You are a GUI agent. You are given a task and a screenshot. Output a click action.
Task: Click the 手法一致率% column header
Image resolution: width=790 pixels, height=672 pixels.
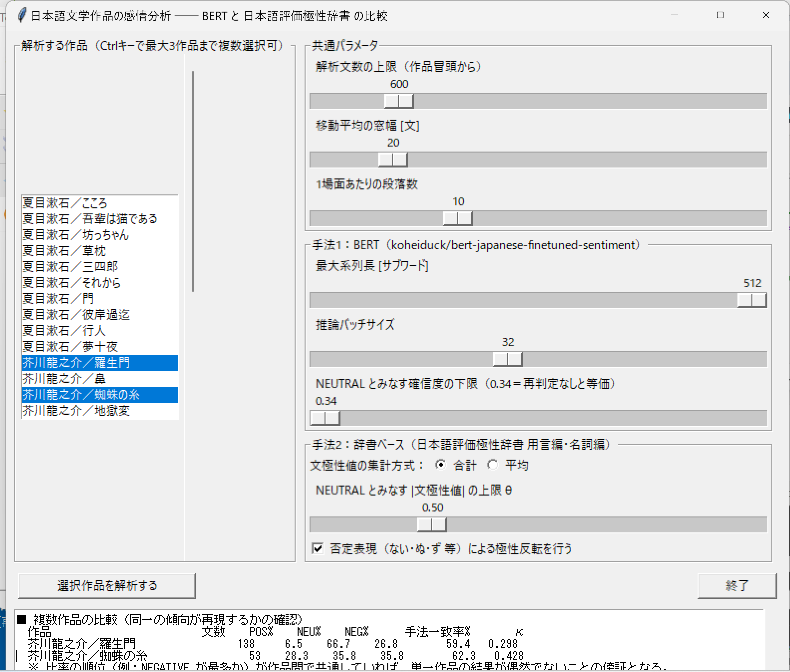pyautogui.click(x=438, y=632)
